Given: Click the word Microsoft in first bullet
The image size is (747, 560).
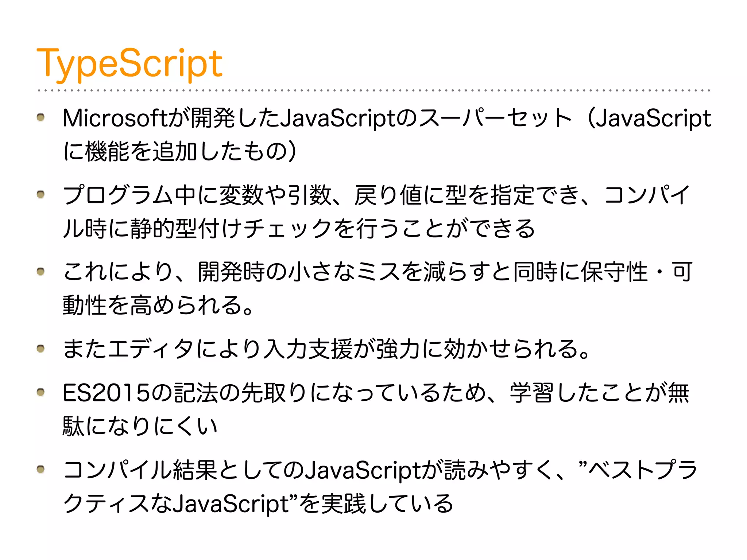Looking at the screenshot, I should click(115, 118).
